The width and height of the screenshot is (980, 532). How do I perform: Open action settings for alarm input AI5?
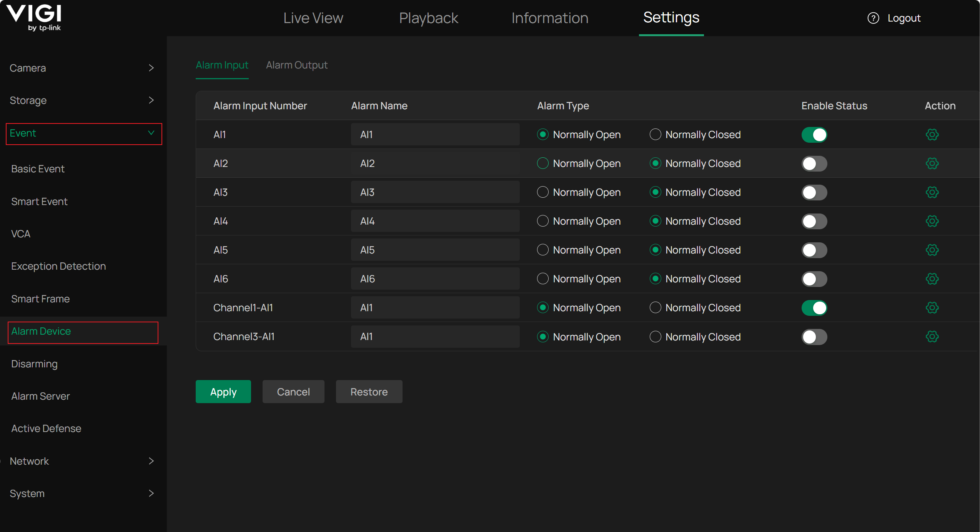click(932, 250)
